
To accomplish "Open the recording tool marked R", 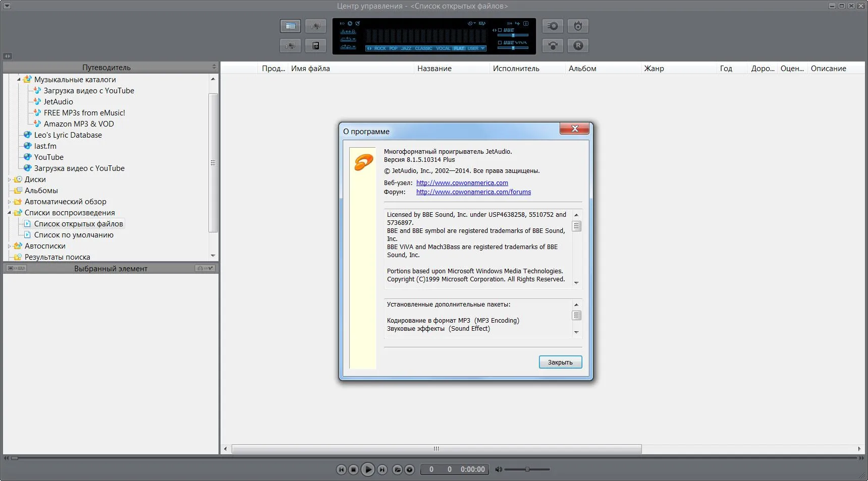I will pyautogui.click(x=578, y=46).
